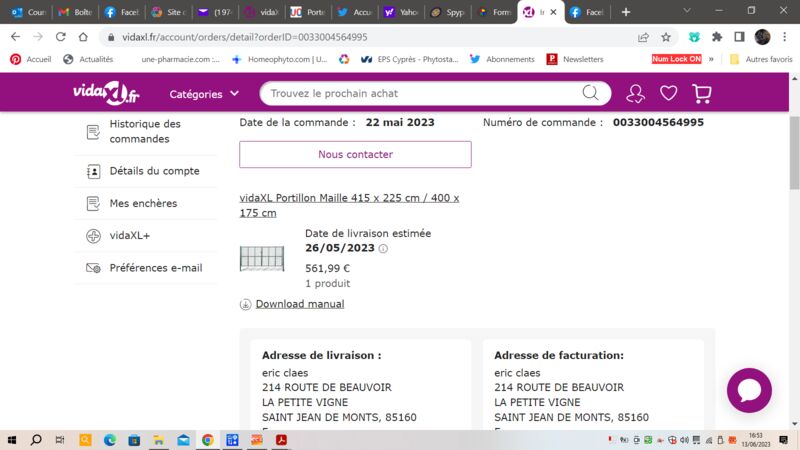This screenshot has height=450, width=800.
Task: Switch to the Twitter Accueil tab
Action: click(355, 12)
